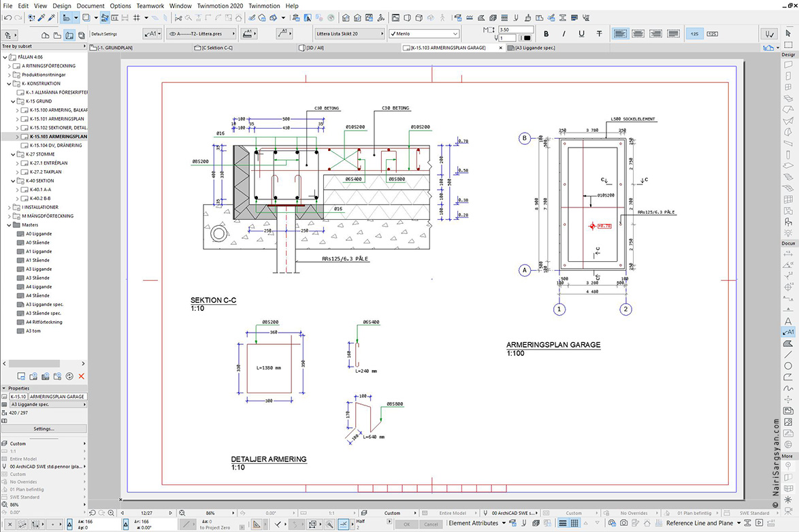
Task: Open the Tree by subset dropdown
Action: (x=44, y=46)
